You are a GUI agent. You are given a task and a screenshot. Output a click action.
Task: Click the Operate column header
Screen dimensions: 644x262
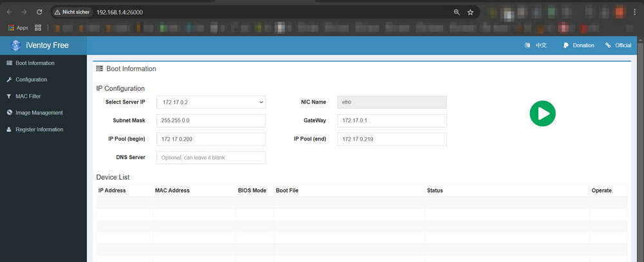[601, 191]
